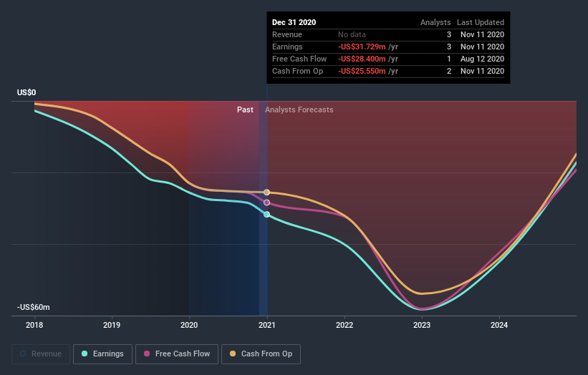The width and height of the screenshot is (588, 375).
Task: Click the Free Cash Flow data point at 2021
Action: click(x=266, y=203)
